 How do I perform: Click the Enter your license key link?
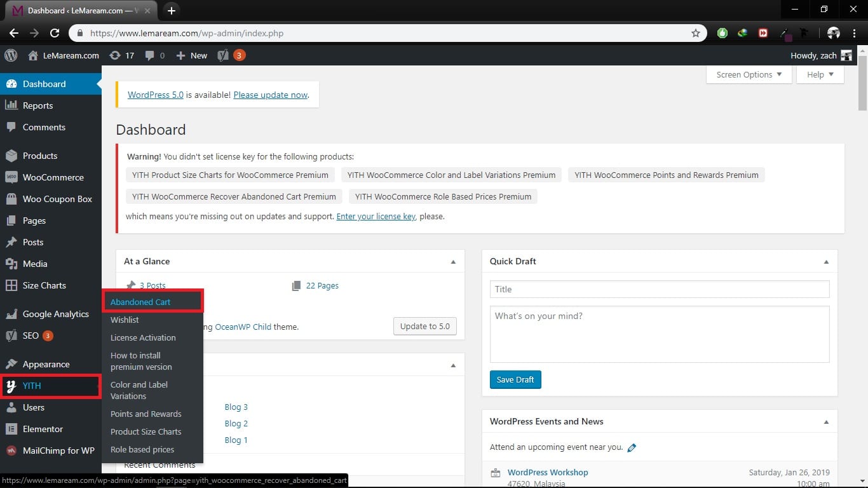pos(376,216)
